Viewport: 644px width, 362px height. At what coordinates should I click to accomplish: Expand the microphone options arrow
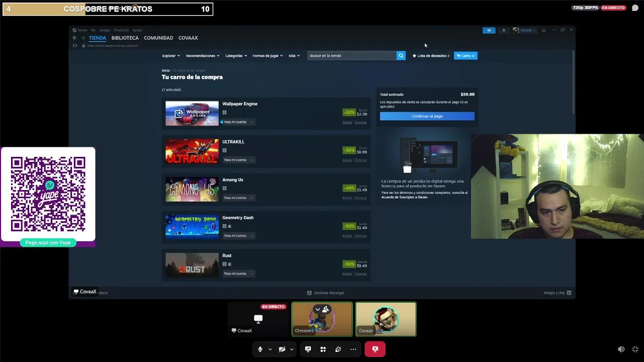(x=270, y=349)
